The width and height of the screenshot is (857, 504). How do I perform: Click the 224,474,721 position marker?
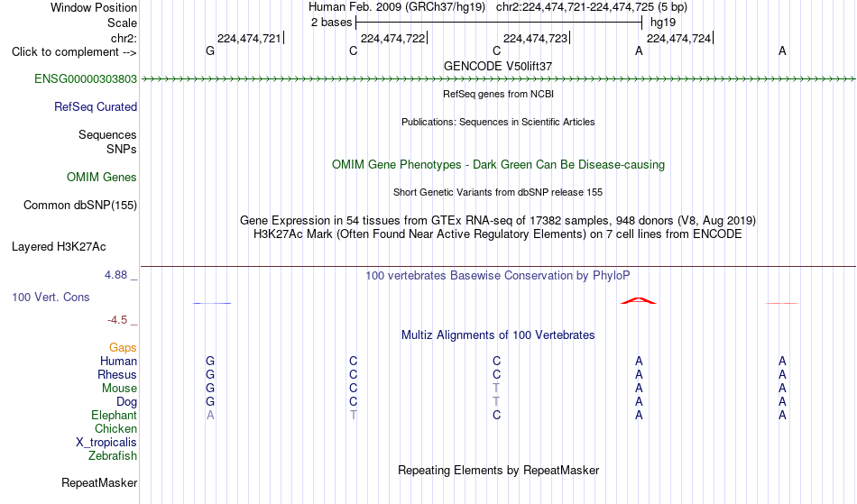pyautogui.click(x=249, y=39)
